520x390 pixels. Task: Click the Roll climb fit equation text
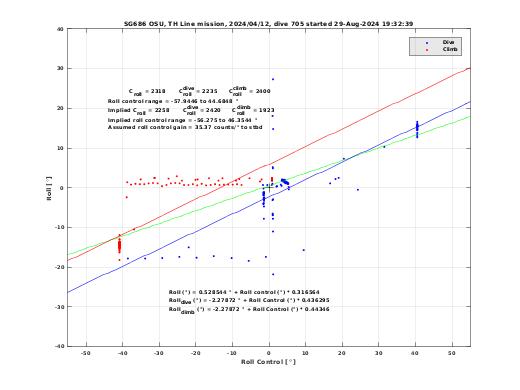[249, 310]
